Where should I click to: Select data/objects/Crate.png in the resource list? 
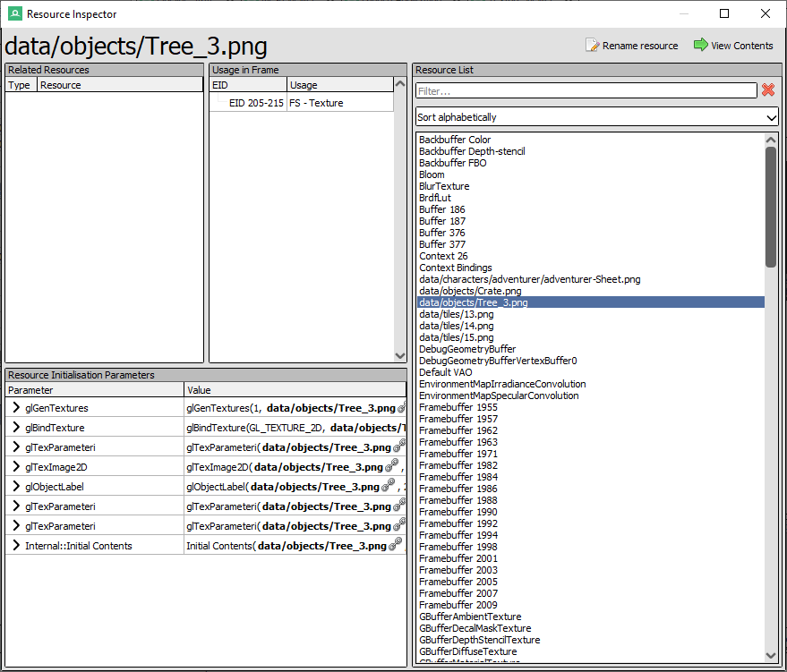coord(470,291)
